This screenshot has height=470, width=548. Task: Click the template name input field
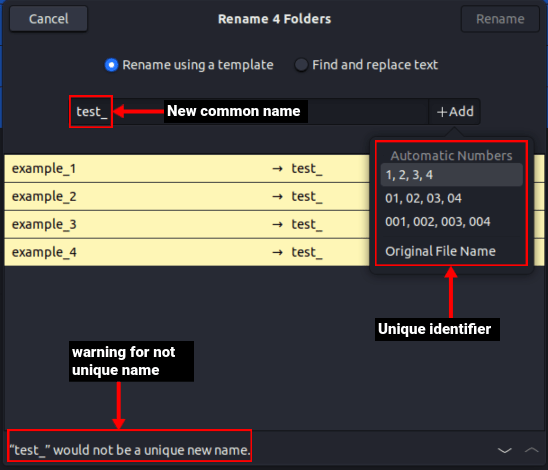pos(248,112)
